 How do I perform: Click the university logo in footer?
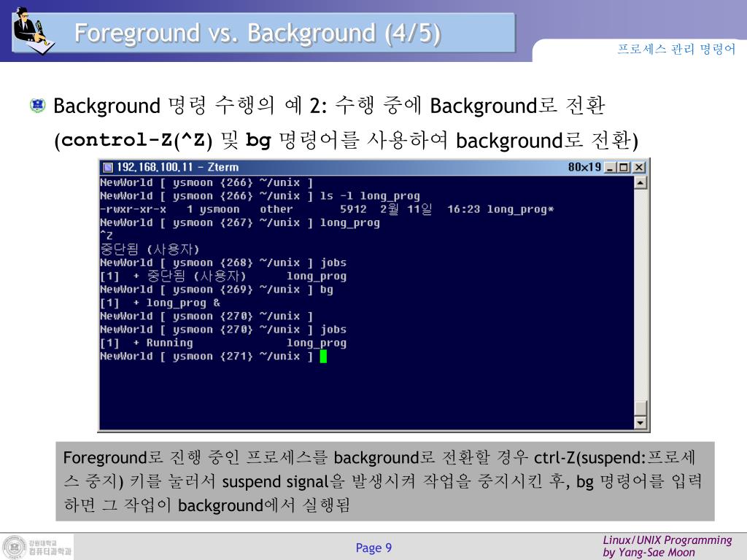click(38, 547)
